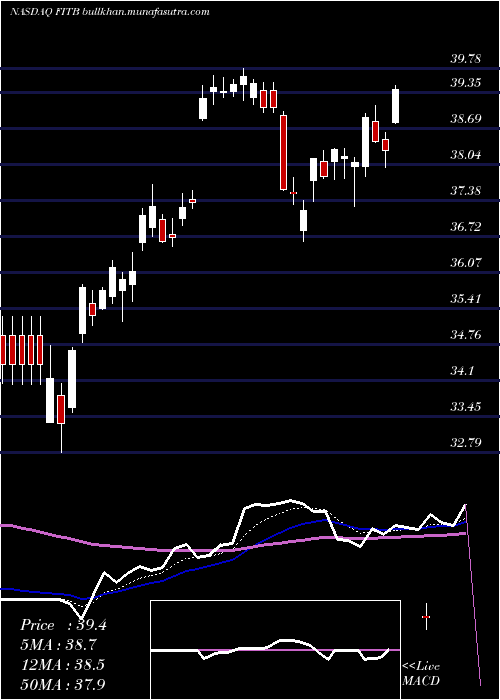Click the small red candle marker above Live MACD

[426, 617]
